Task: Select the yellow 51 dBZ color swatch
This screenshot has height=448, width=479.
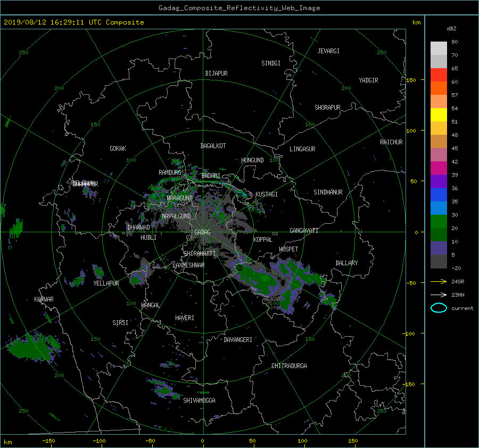Action: click(x=439, y=115)
